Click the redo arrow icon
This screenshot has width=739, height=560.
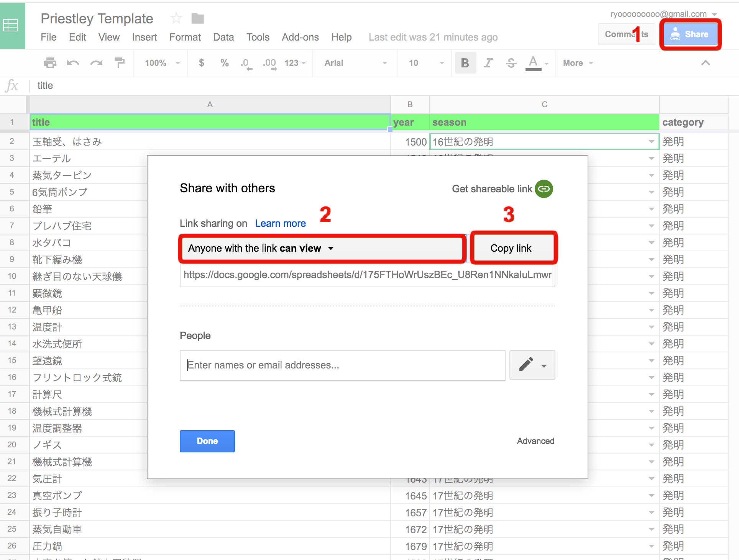96,63
